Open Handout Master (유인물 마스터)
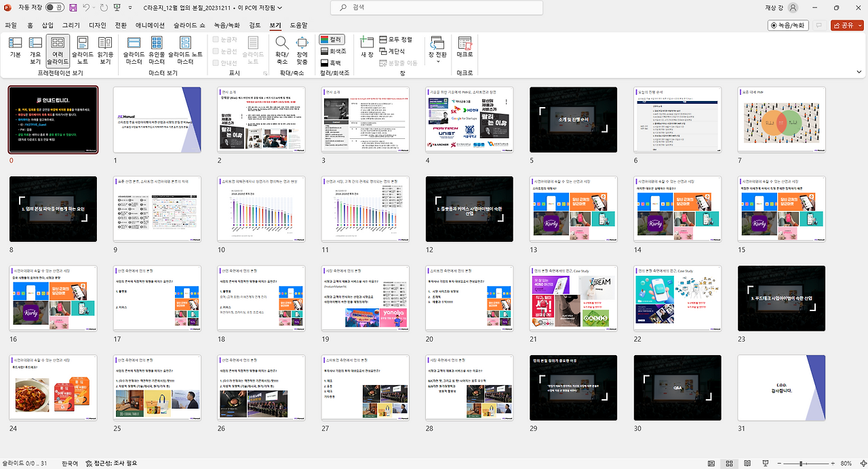The width and height of the screenshot is (868, 469). tap(157, 50)
